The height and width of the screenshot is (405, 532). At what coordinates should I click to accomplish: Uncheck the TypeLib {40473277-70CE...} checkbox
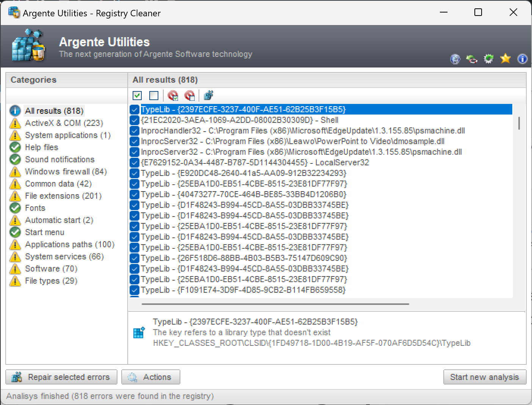coord(135,195)
